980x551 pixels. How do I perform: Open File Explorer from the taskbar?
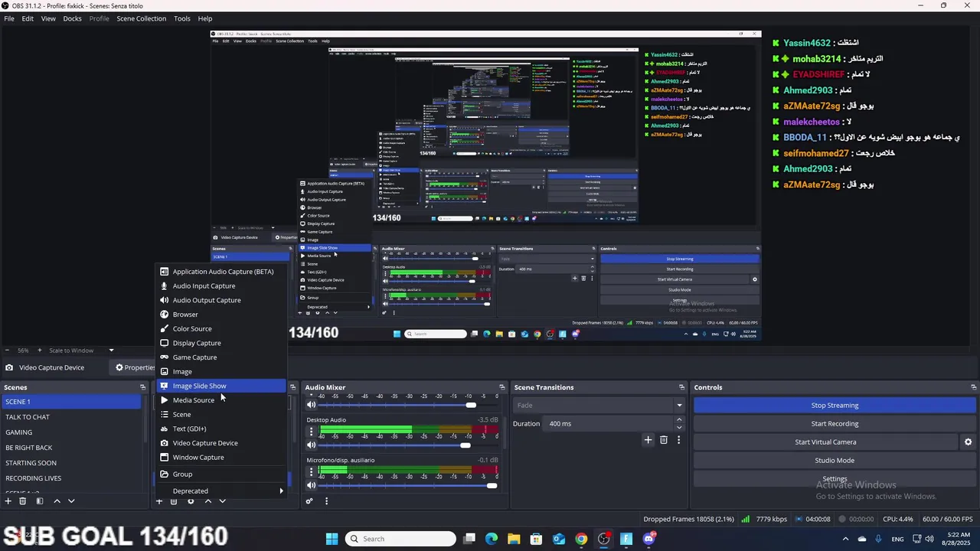click(x=514, y=539)
